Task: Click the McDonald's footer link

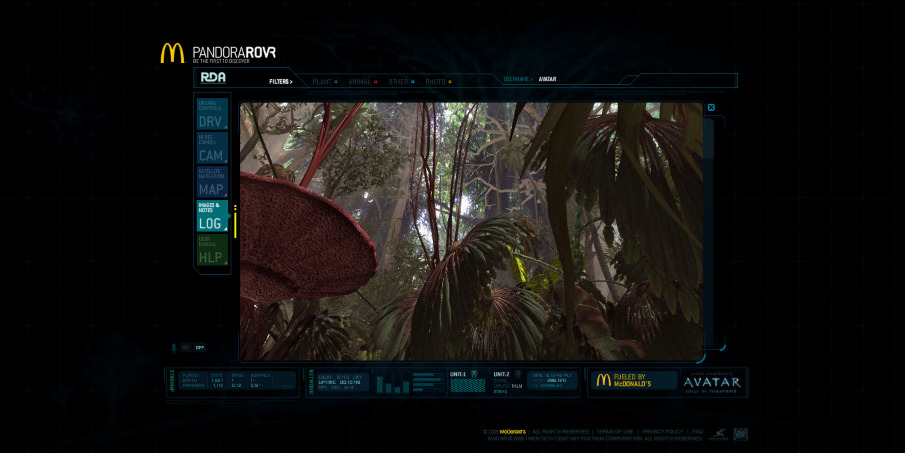Action: tap(513, 432)
